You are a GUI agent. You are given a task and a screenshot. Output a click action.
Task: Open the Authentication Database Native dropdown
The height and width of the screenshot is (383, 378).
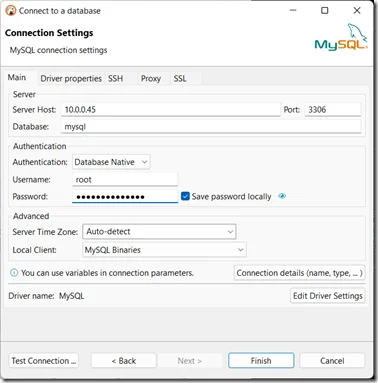(111, 162)
